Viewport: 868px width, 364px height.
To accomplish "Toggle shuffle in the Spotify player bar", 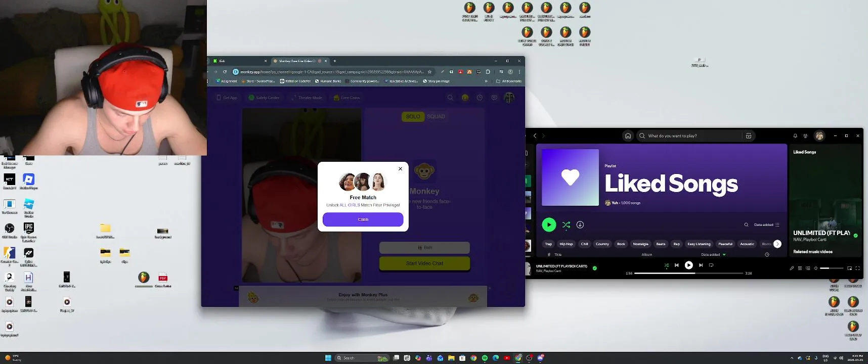I will point(666,265).
